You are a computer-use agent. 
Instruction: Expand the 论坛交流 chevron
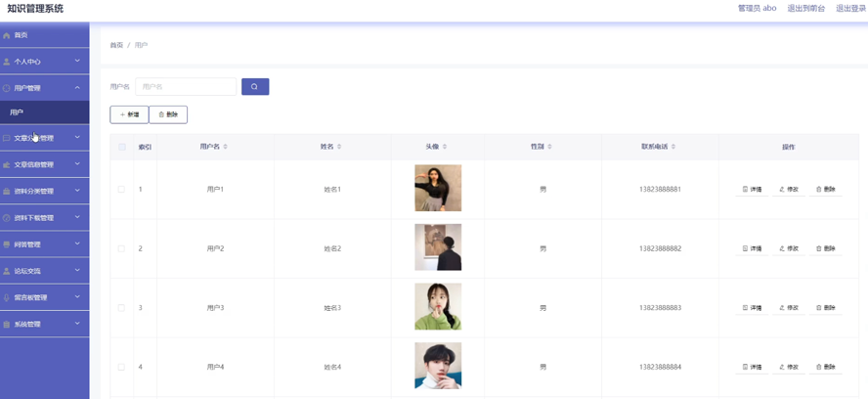click(x=77, y=271)
